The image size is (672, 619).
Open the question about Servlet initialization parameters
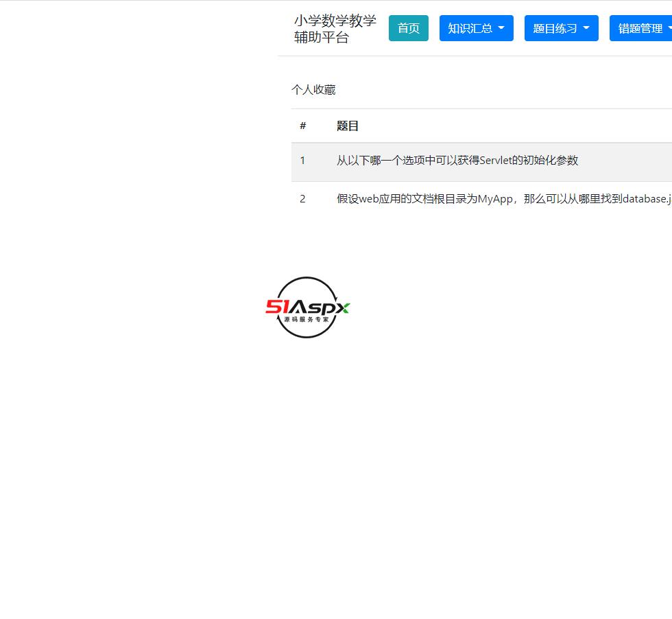click(457, 160)
